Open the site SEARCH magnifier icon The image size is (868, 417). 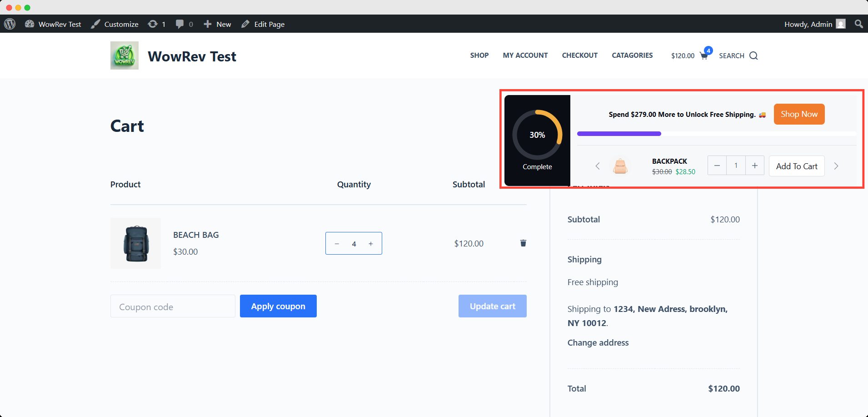coord(753,56)
